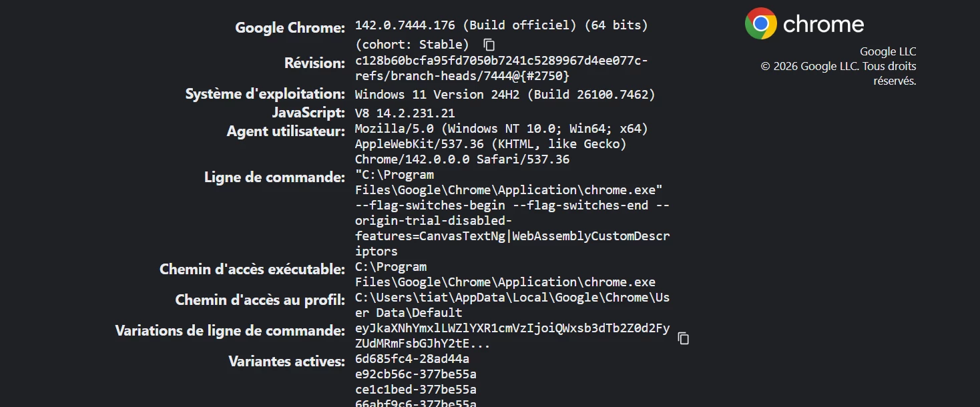Copy the command-line variations string icon
The height and width of the screenshot is (407, 980).
click(683, 338)
